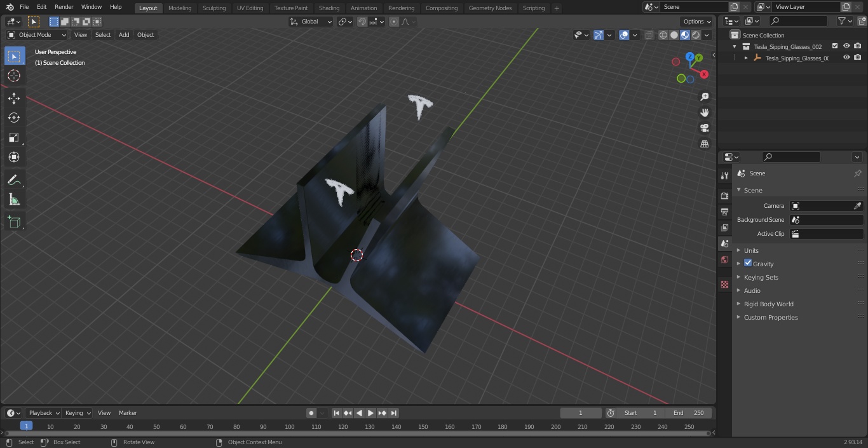Select the Rotate tool

pos(14,118)
